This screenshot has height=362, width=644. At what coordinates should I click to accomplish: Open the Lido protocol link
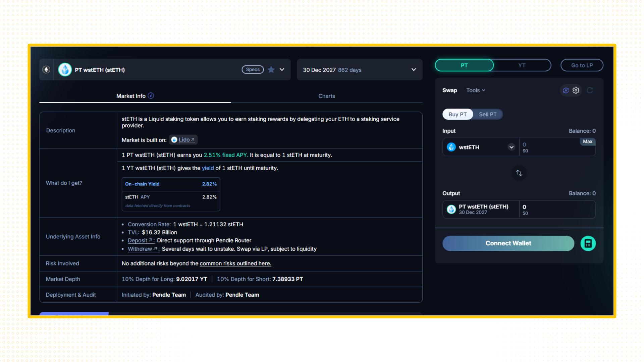click(x=183, y=140)
